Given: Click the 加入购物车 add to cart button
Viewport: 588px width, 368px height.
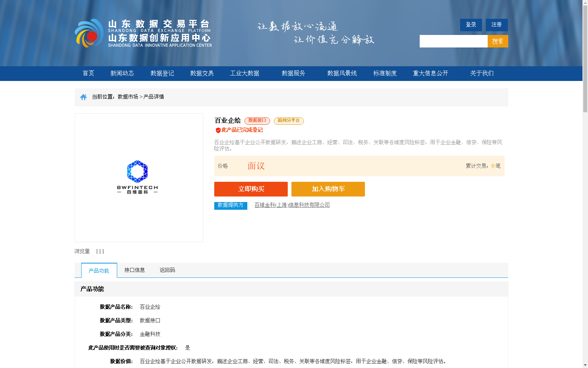Looking at the screenshot, I should tap(328, 189).
